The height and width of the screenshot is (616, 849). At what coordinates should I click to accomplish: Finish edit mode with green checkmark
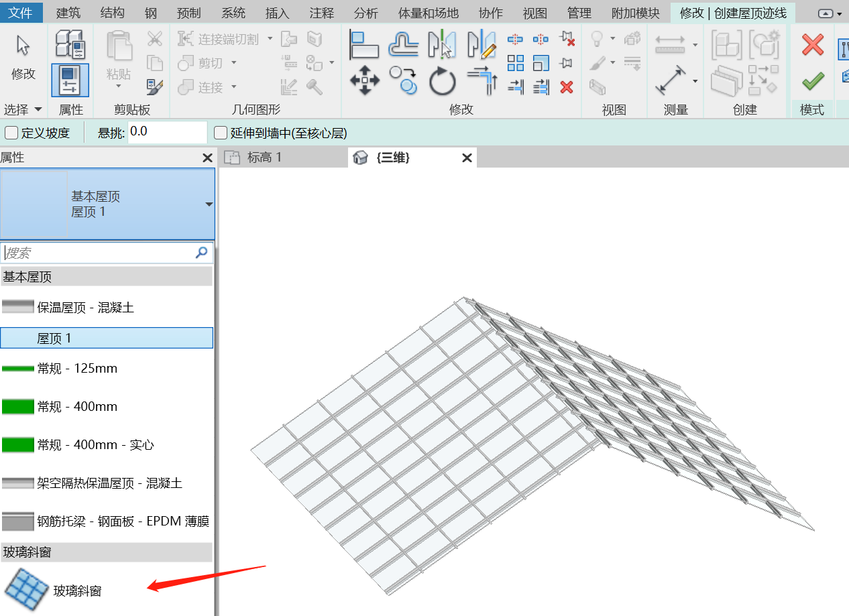813,82
